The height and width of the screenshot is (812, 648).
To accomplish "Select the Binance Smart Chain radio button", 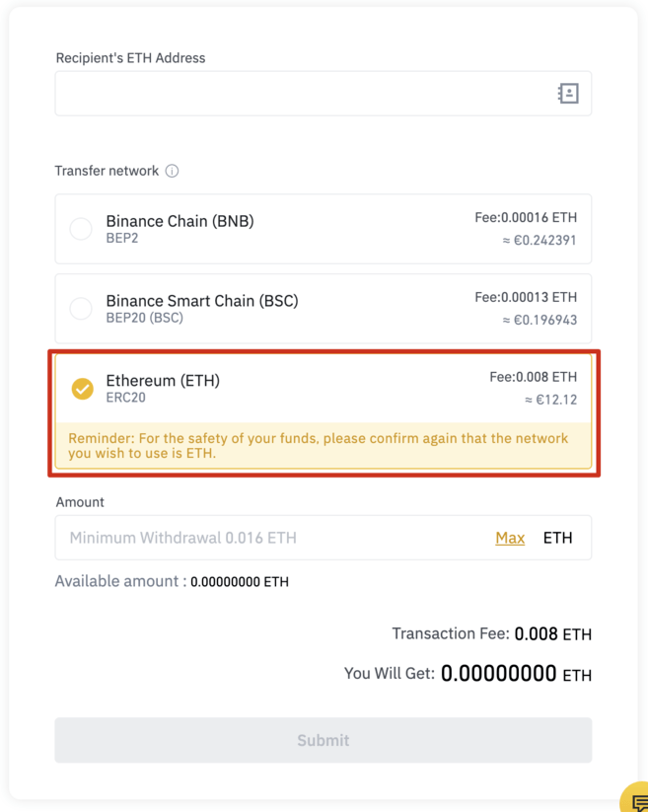I will click(x=81, y=309).
